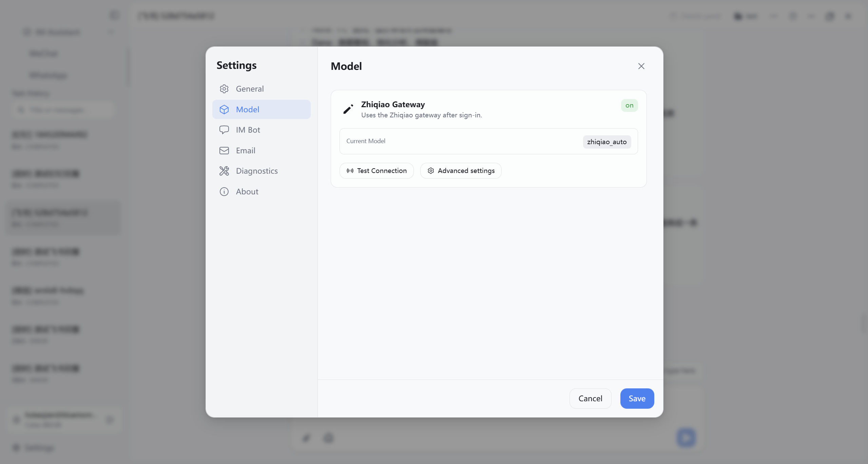Click the Settings heading in the dialog sidebar
This screenshot has height=464, width=868.
(x=236, y=65)
